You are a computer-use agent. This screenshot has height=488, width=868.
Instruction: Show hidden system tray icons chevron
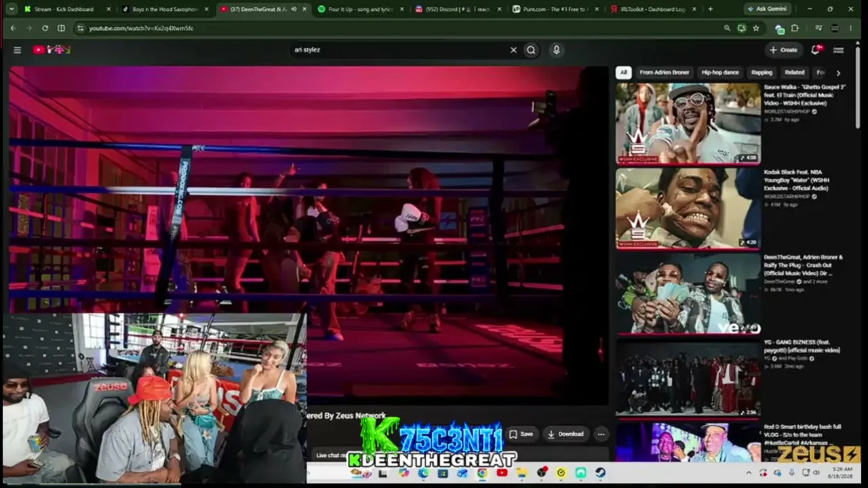749,472
